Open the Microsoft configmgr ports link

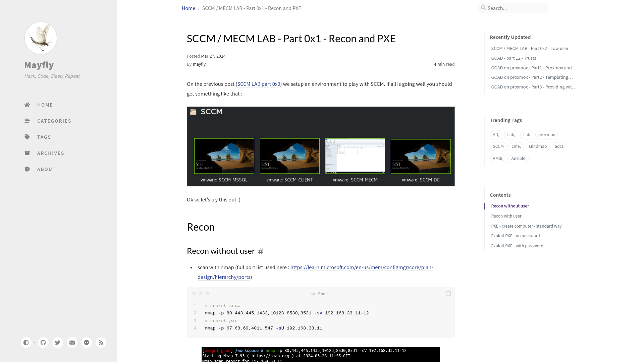(315, 272)
